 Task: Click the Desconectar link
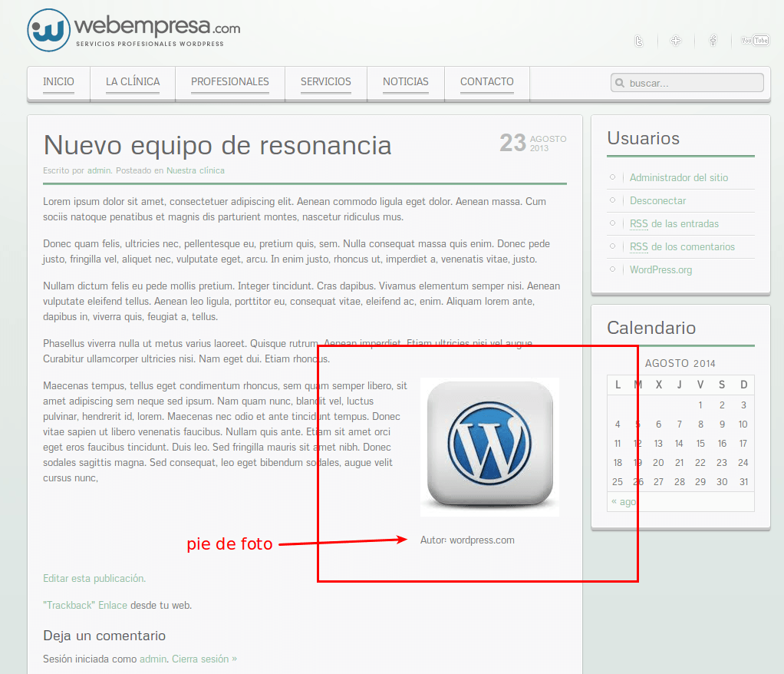coord(657,200)
